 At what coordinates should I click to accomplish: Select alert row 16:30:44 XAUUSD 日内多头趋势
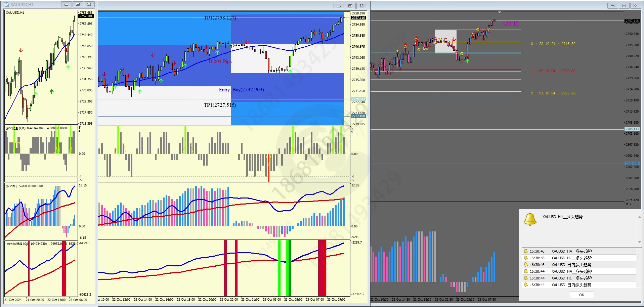pos(579,285)
